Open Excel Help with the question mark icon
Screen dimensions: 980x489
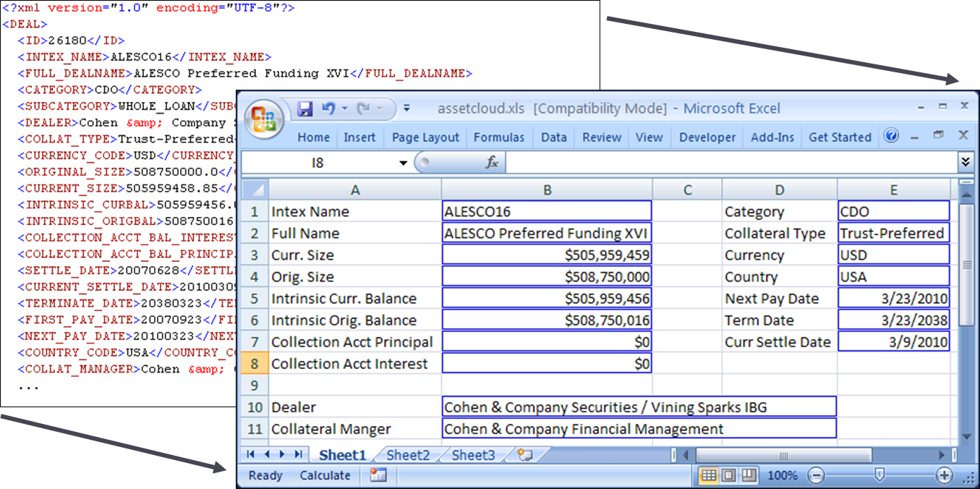tap(892, 136)
